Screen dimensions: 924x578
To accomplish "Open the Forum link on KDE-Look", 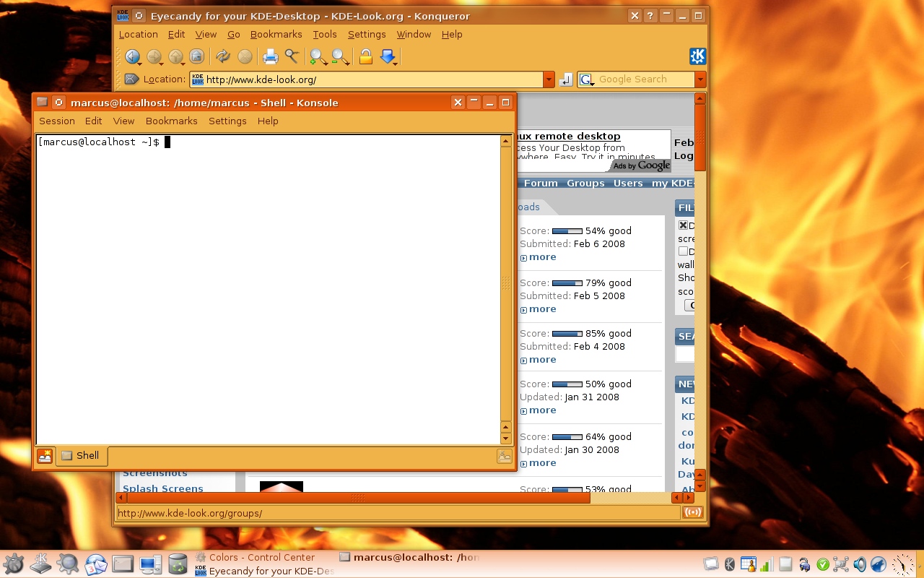I will click(541, 184).
